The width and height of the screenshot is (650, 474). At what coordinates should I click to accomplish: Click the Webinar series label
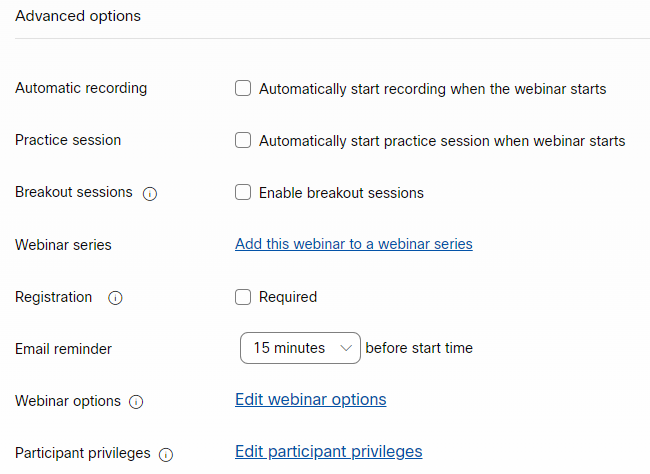click(63, 245)
